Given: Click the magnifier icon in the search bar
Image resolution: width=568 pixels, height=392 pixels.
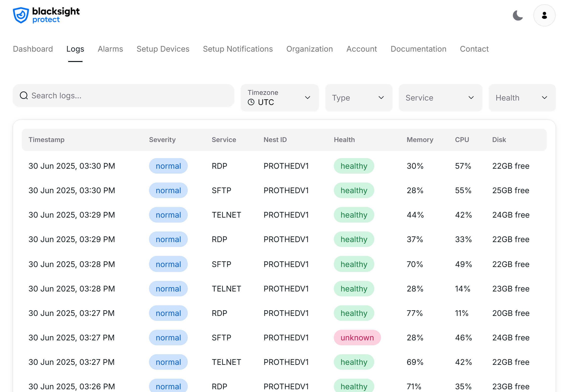Looking at the screenshot, I should 24,95.
